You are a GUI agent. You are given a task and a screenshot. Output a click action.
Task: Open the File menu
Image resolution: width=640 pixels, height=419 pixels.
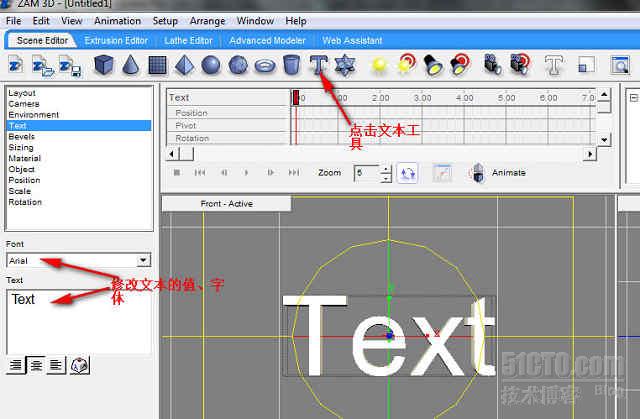pyautogui.click(x=13, y=21)
